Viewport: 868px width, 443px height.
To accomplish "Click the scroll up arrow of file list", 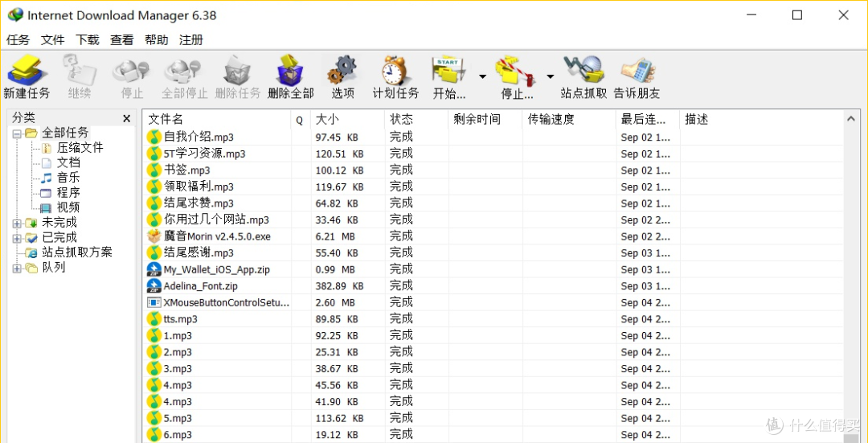I will click(850, 118).
